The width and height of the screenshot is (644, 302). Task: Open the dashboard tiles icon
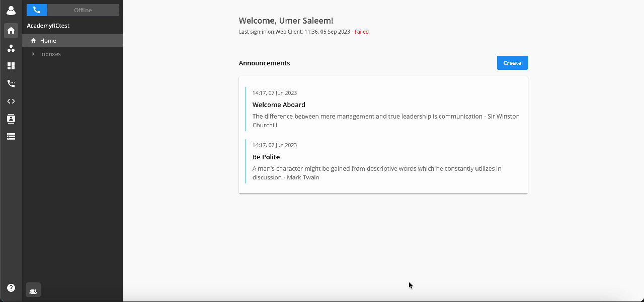pos(11,66)
